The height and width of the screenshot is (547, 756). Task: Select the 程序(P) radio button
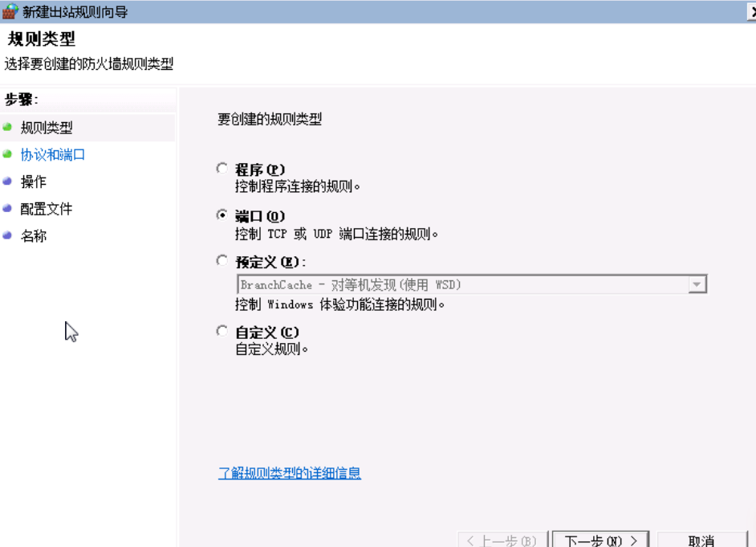click(x=222, y=169)
